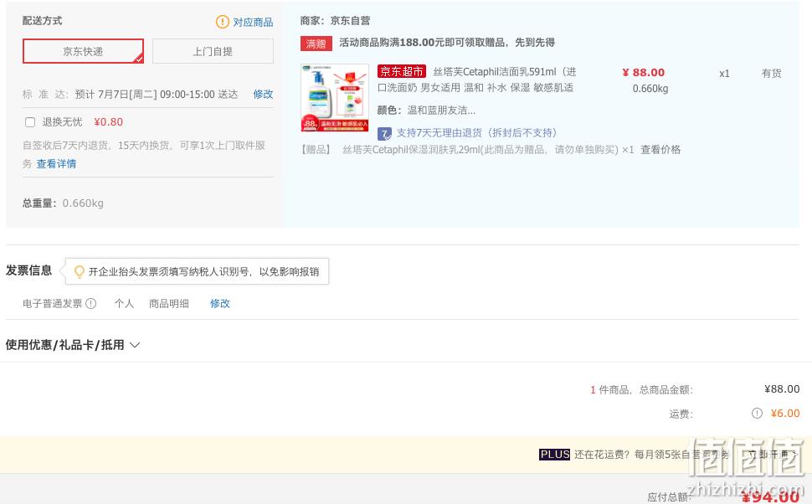Click 修改 in the invoice information row

click(x=220, y=304)
